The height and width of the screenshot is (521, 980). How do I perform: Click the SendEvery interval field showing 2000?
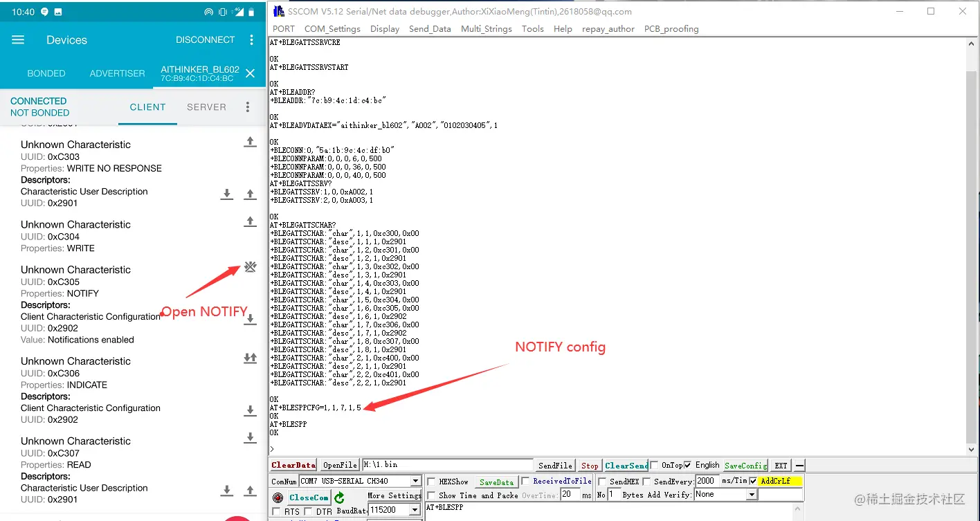coord(707,481)
